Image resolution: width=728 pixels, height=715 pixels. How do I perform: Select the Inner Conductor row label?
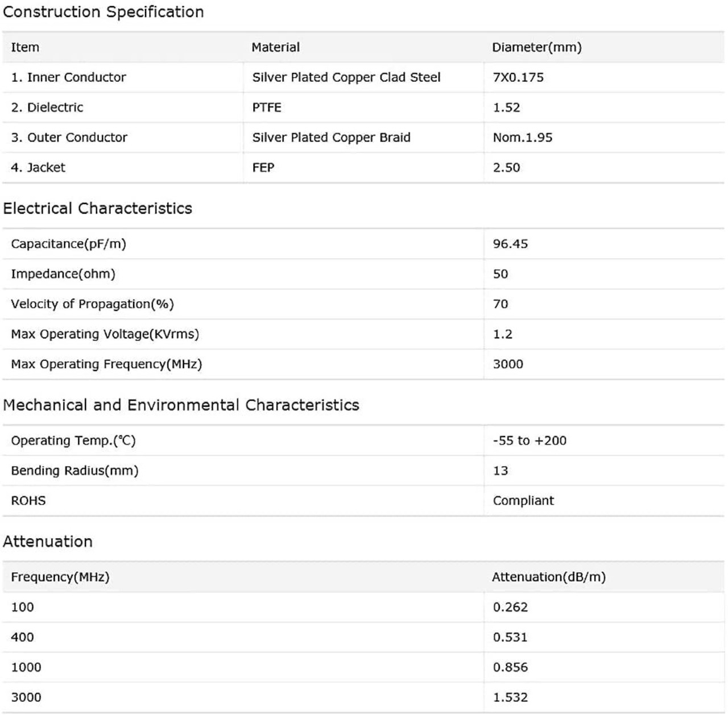click(x=68, y=77)
